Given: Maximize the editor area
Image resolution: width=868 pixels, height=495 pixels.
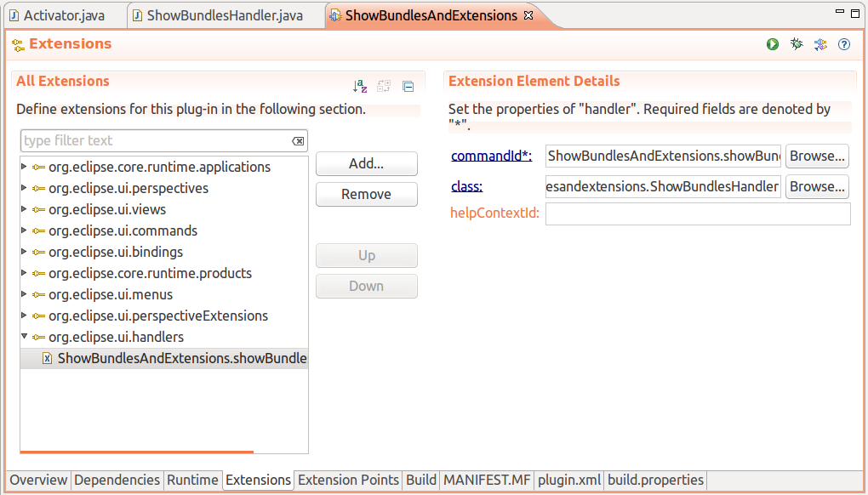Looking at the screenshot, I should 855,14.
